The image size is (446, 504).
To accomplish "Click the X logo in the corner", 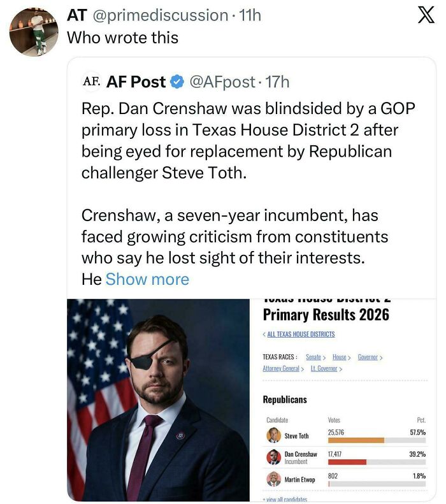I will 421,15.
